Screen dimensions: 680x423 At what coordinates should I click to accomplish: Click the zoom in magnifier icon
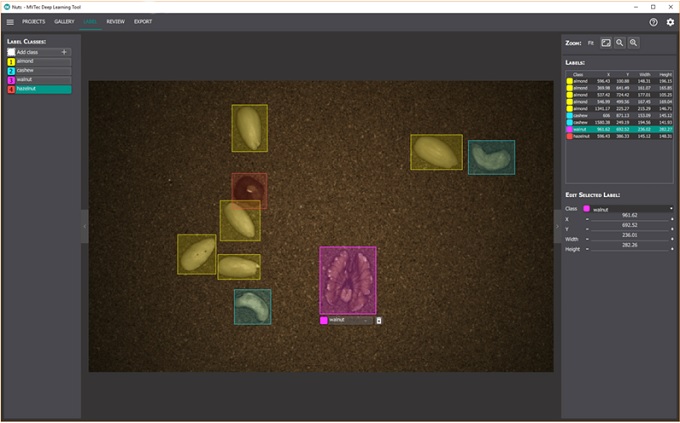634,43
